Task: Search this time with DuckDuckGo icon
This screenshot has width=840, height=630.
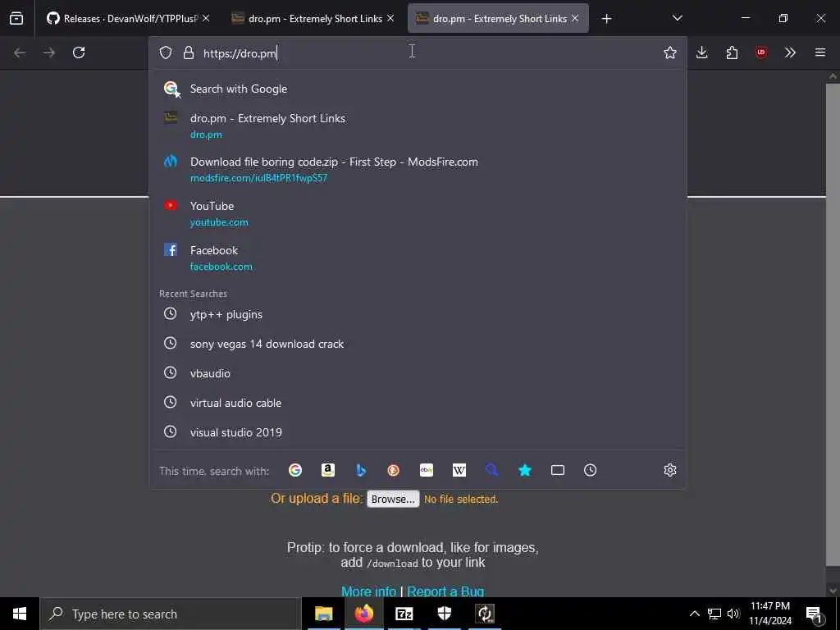Action: pyautogui.click(x=393, y=470)
